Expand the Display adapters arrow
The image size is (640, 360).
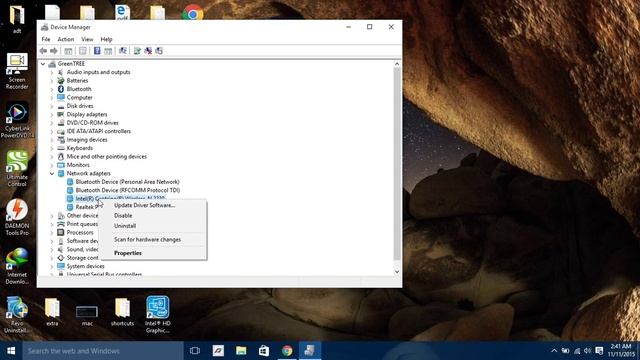[52, 115]
